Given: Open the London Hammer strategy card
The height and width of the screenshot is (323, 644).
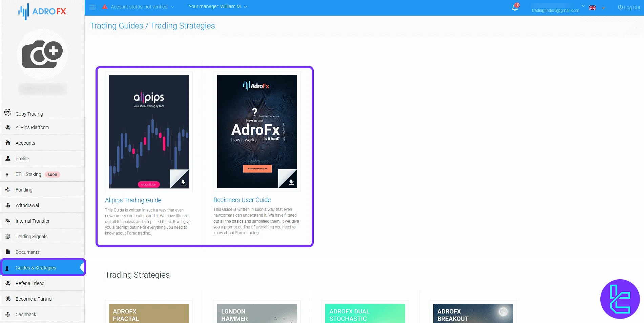Looking at the screenshot, I should pyautogui.click(x=257, y=313).
